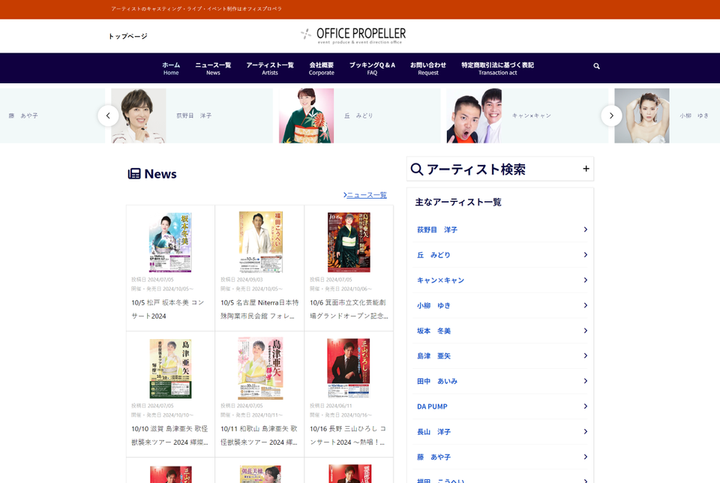Click the ニュース一覧 link above news grid

click(366, 195)
